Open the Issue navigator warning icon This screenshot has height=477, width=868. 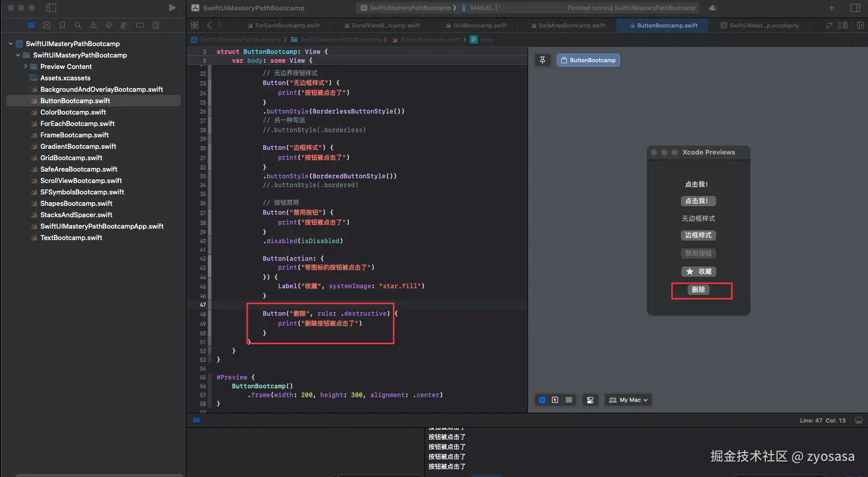[x=93, y=25]
